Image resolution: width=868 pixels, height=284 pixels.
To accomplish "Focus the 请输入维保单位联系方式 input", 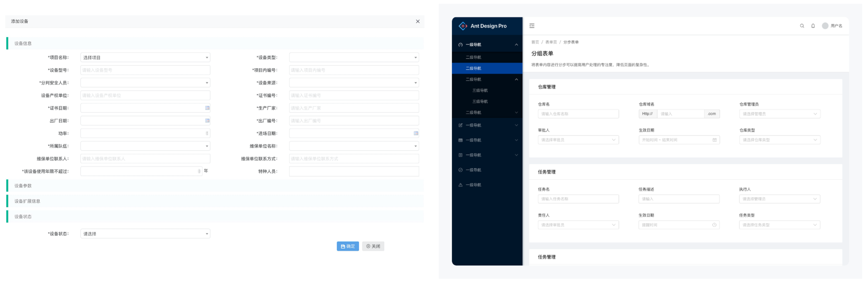I will 354,159.
